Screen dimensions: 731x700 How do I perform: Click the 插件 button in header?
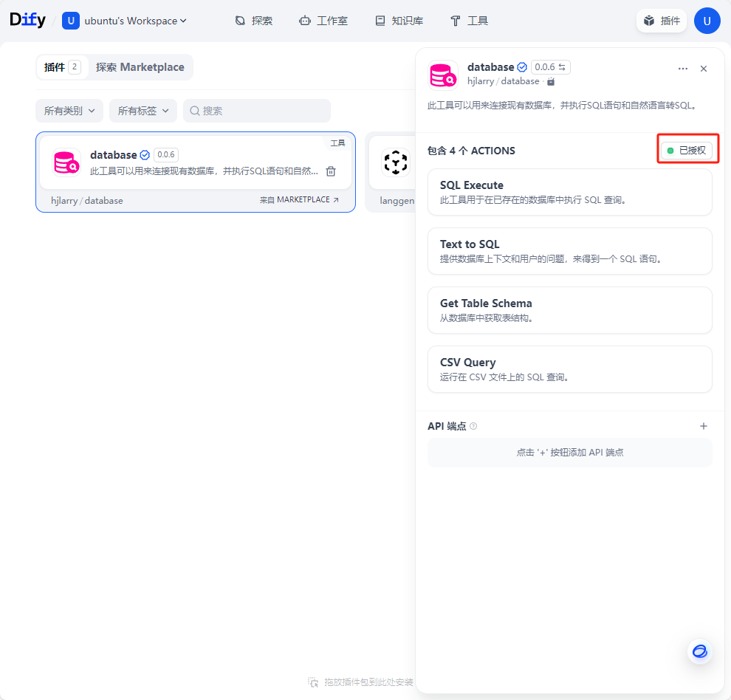click(662, 21)
